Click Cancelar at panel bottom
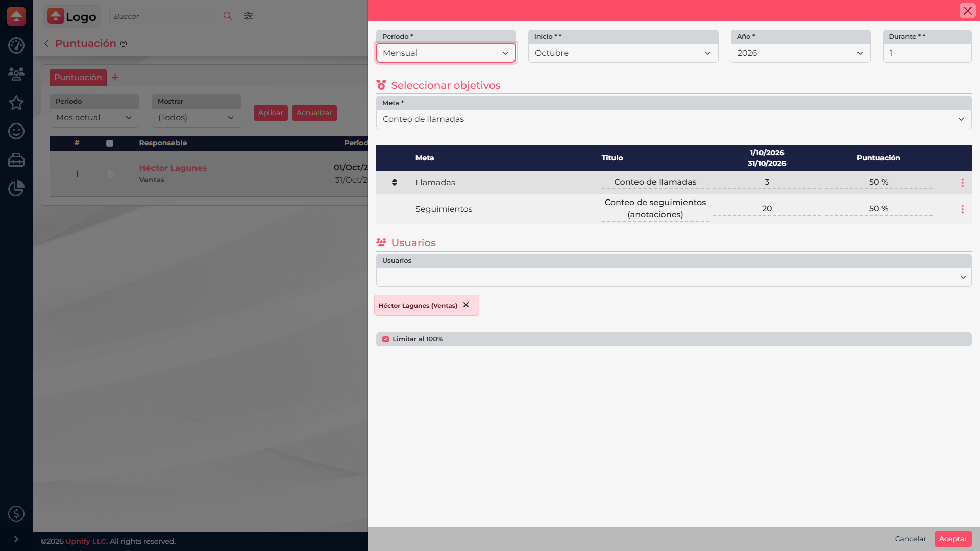Viewport: 980px width, 551px height. [911, 539]
